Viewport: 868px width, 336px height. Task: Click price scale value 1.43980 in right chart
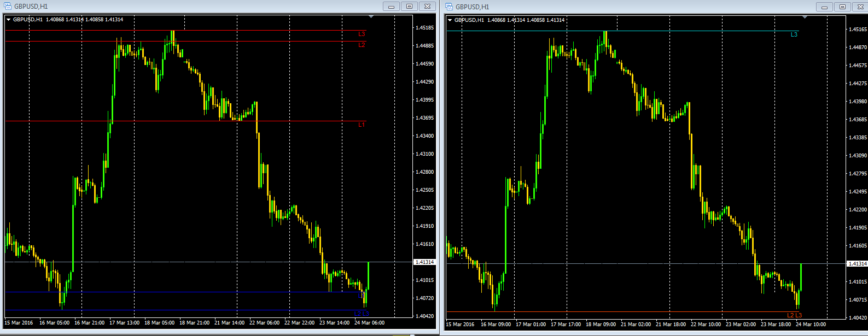857,102
